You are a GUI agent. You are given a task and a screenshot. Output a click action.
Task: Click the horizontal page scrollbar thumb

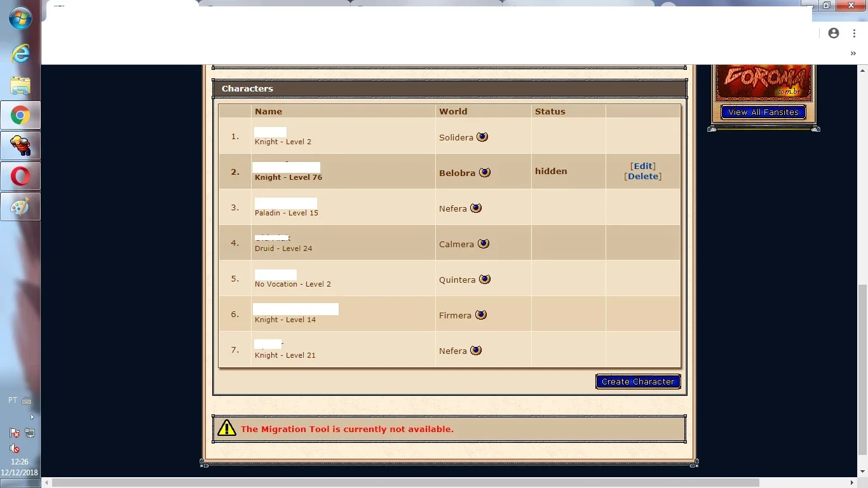click(x=405, y=482)
